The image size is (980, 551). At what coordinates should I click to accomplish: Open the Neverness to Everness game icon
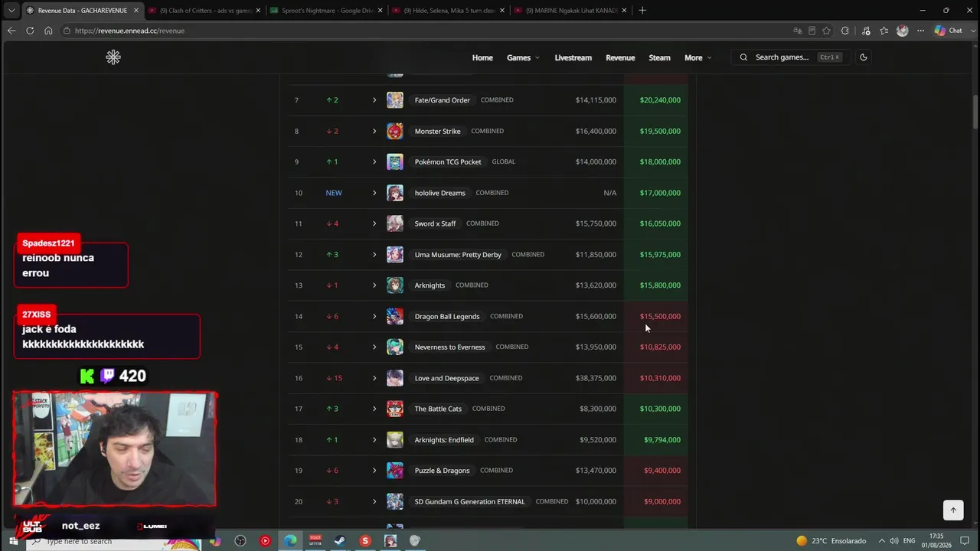point(395,347)
